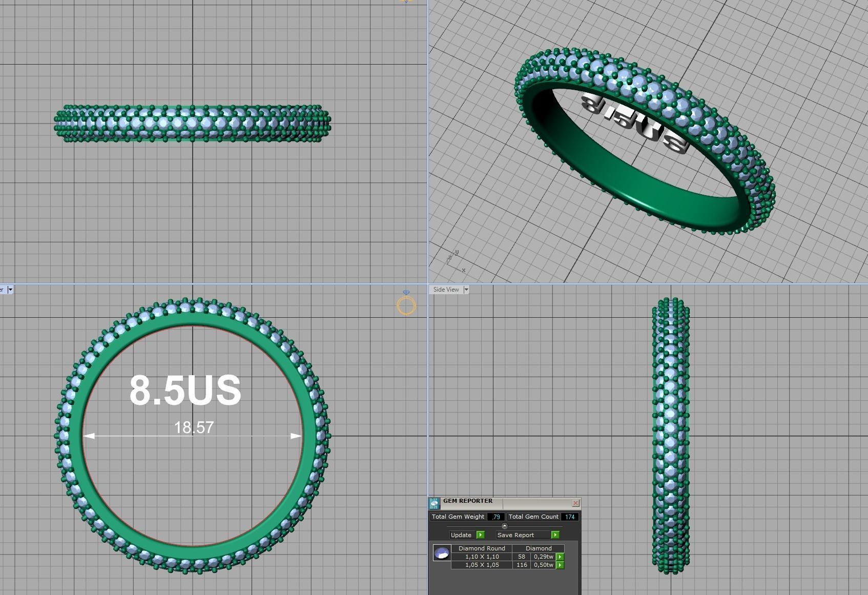
Task: Click the 0,29tw weight cell
Action: pos(543,557)
